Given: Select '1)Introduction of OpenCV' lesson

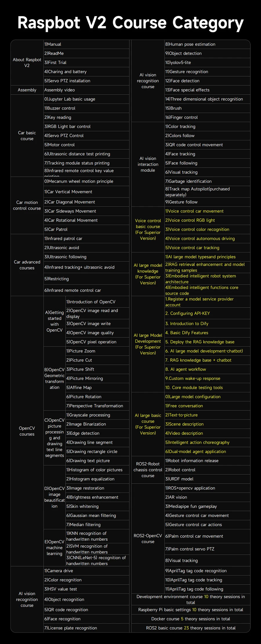Looking at the screenshot, I should 91,302.
